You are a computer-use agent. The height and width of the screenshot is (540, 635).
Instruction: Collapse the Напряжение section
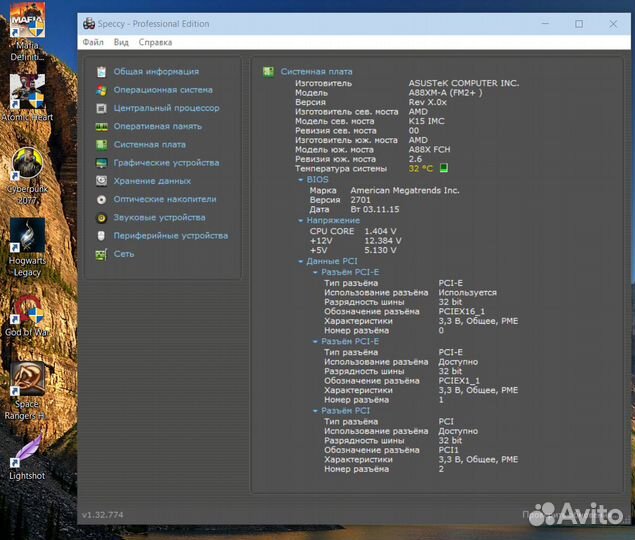tap(300, 220)
